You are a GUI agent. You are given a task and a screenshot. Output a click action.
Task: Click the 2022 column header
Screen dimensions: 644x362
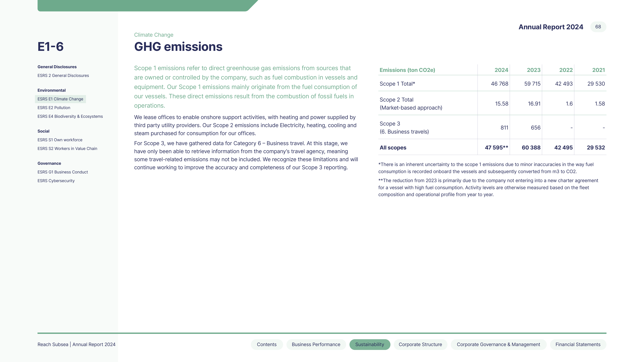click(x=566, y=70)
